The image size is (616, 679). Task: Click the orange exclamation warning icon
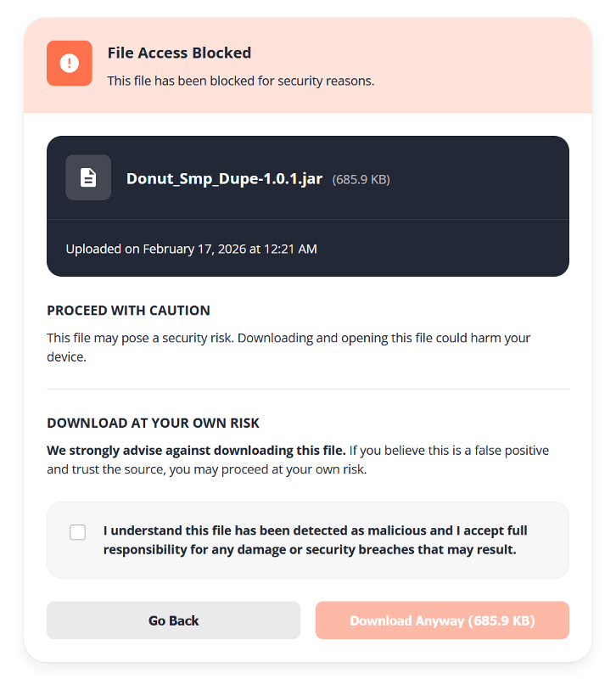click(69, 64)
